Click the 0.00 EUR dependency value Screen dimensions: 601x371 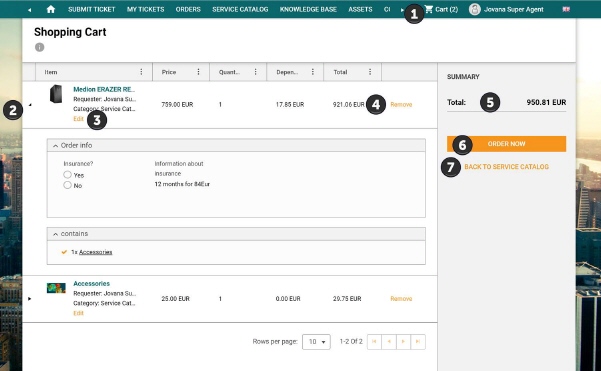coord(288,299)
